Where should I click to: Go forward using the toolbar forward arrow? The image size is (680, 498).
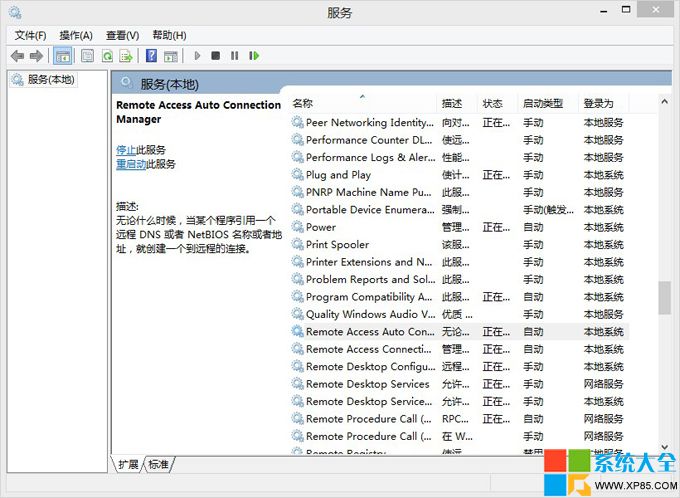(x=36, y=56)
